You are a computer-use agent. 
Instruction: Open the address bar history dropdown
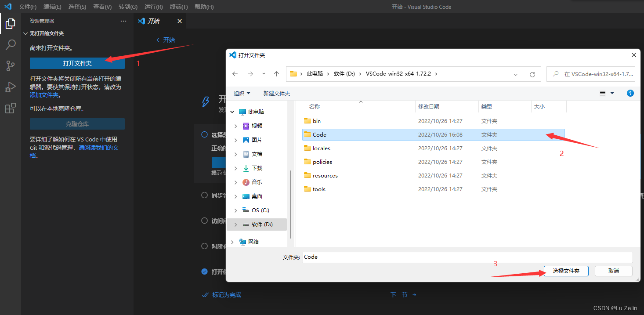coord(516,74)
